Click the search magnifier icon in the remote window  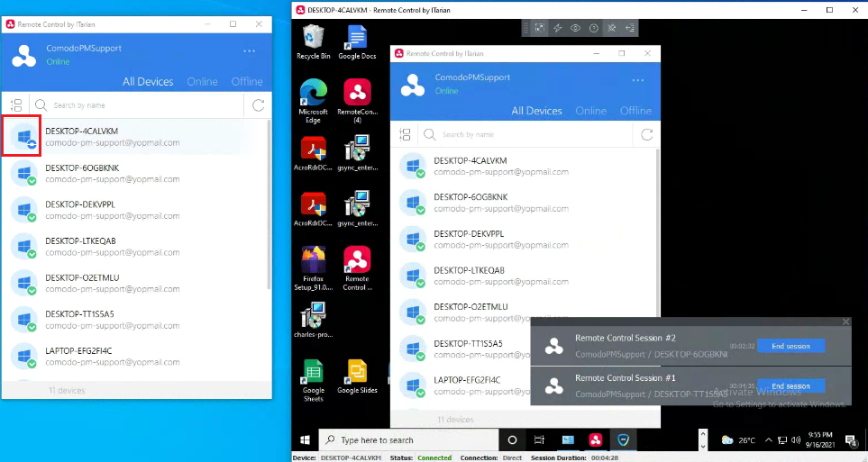tap(430, 134)
